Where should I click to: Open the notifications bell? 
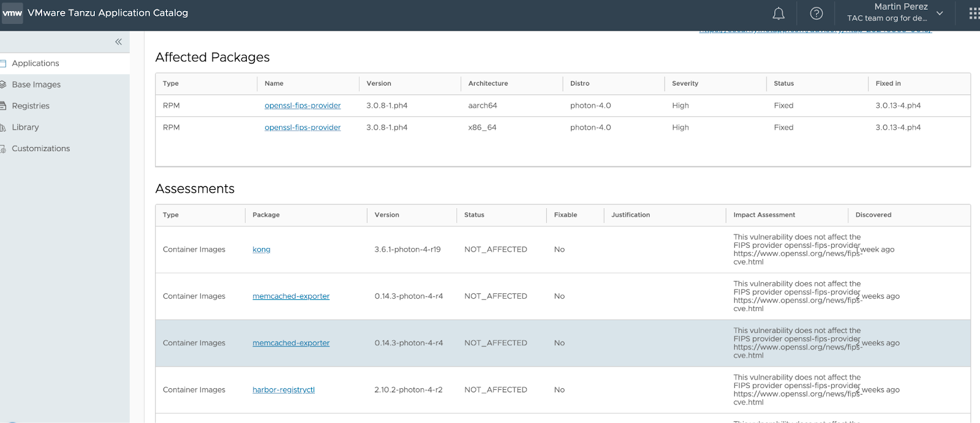coord(778,13)
